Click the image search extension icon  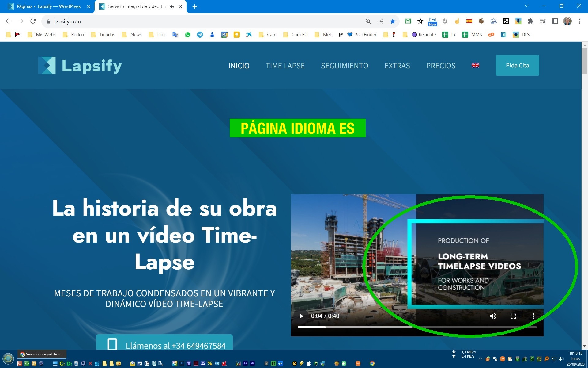[494, 21]
